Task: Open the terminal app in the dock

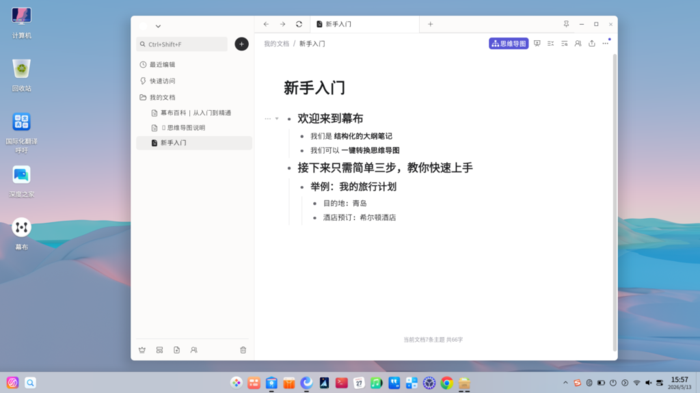Action: (342, 383)
